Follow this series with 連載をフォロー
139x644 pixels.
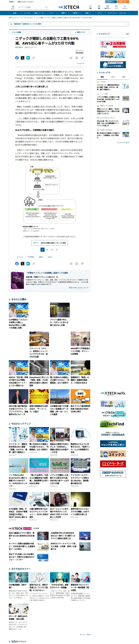(80, 32)
